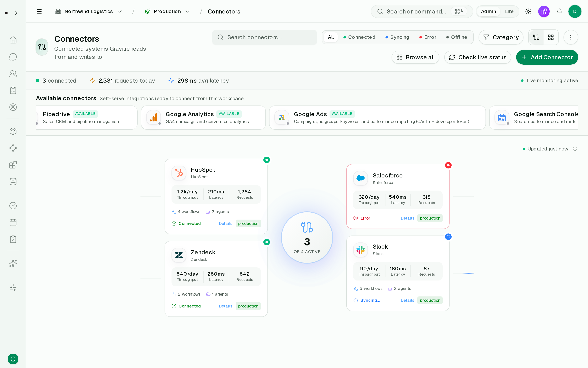Select the All filter tab
588x368 pixels.
coord(331,37)
